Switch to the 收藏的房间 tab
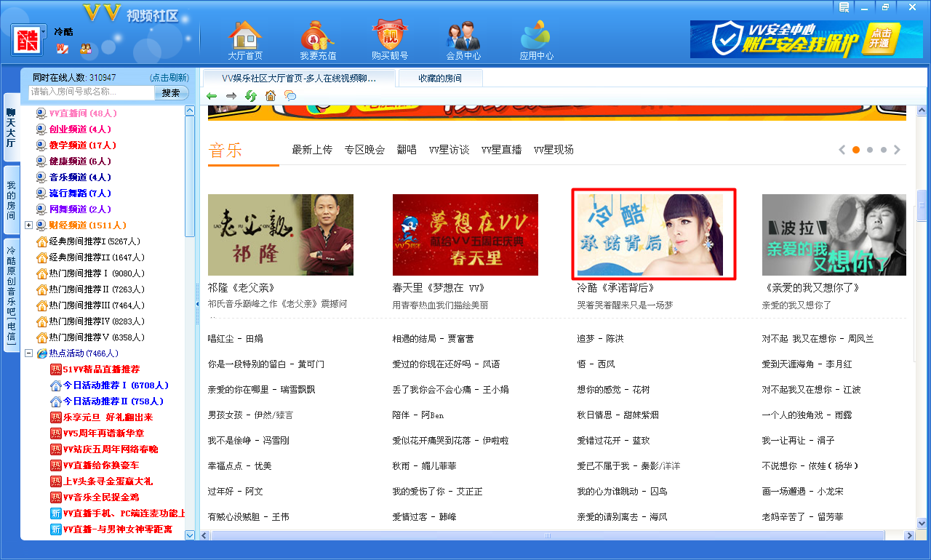The width and height of the screenshot is (931, 560). coord(439,79)
